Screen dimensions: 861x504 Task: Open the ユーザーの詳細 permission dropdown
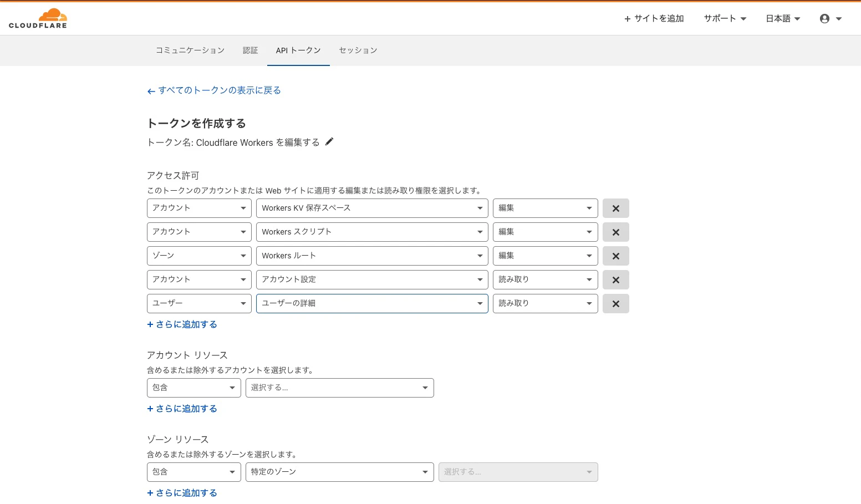point(372,304)
